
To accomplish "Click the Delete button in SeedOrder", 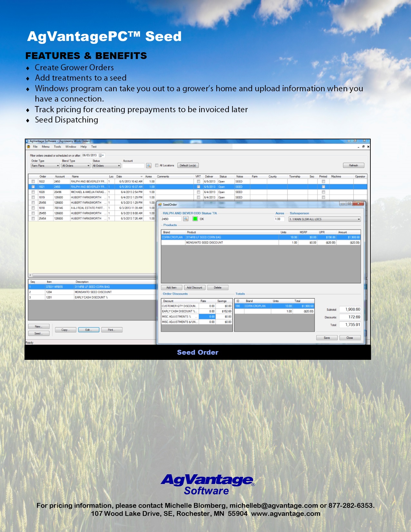I will [x=218, y=288].
